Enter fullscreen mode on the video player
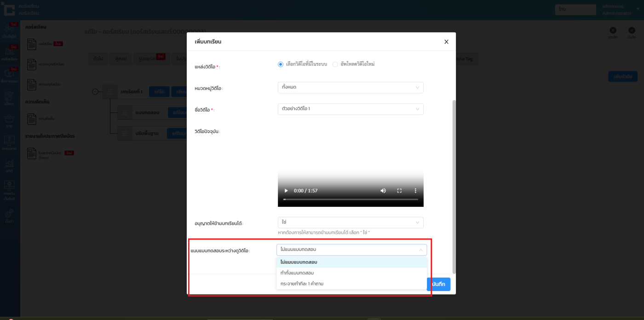644x320 pixels. (x=399, y=191)
